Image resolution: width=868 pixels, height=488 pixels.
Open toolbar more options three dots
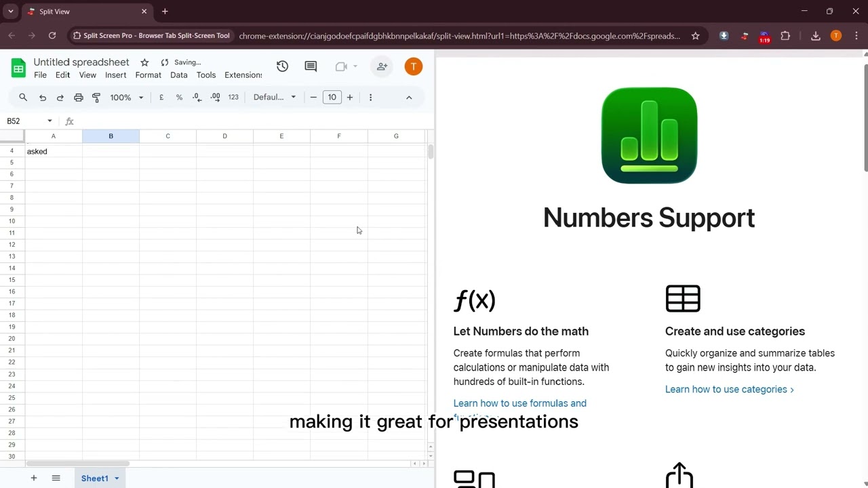tap(370, 98)
